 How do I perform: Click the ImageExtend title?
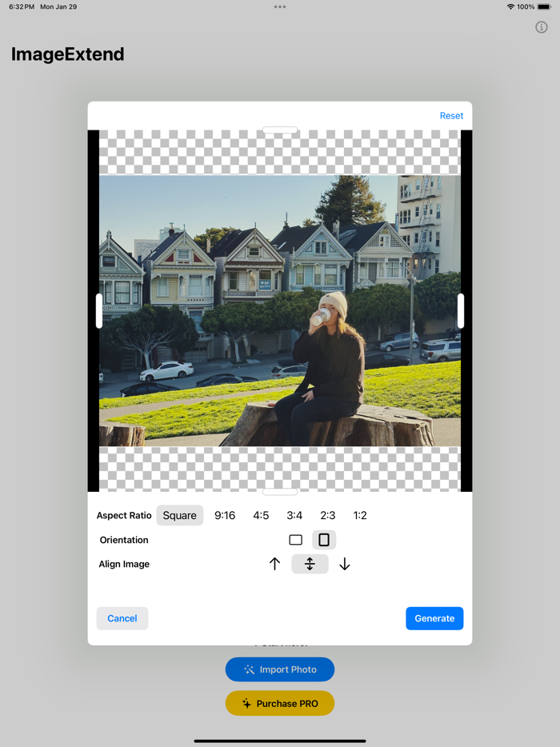(x=68, y=54)
